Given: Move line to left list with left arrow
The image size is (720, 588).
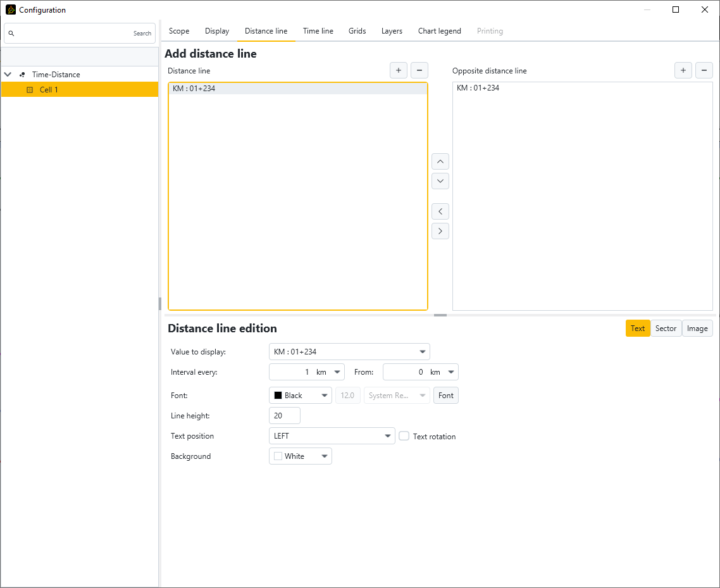Looking at the screenshot, I should point(440,211).
